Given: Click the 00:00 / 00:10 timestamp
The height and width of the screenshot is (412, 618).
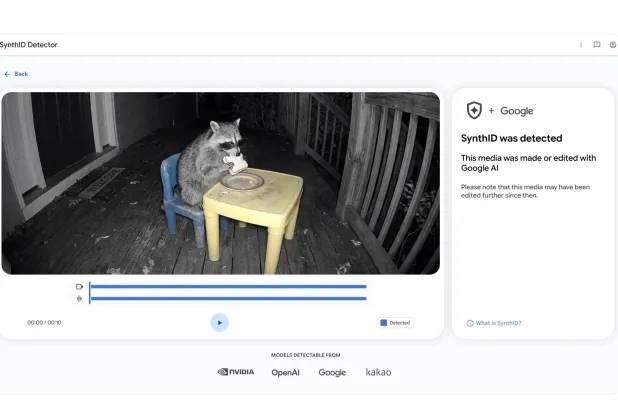Looking at the screenshot, I should (44, 323).
